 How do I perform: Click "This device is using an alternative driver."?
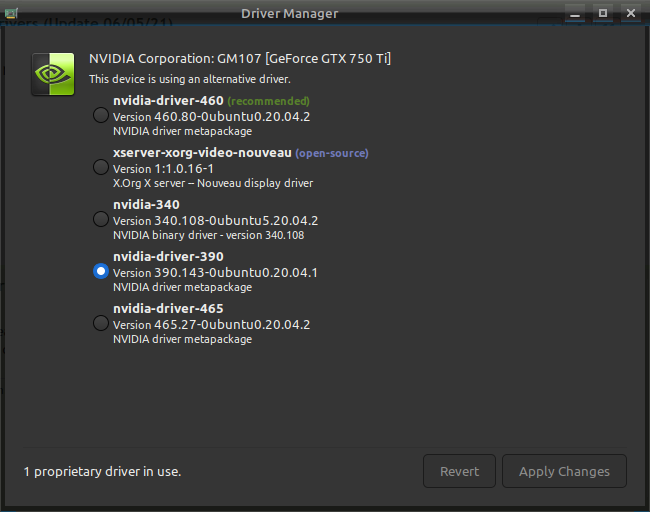click(x=190, y=79)
